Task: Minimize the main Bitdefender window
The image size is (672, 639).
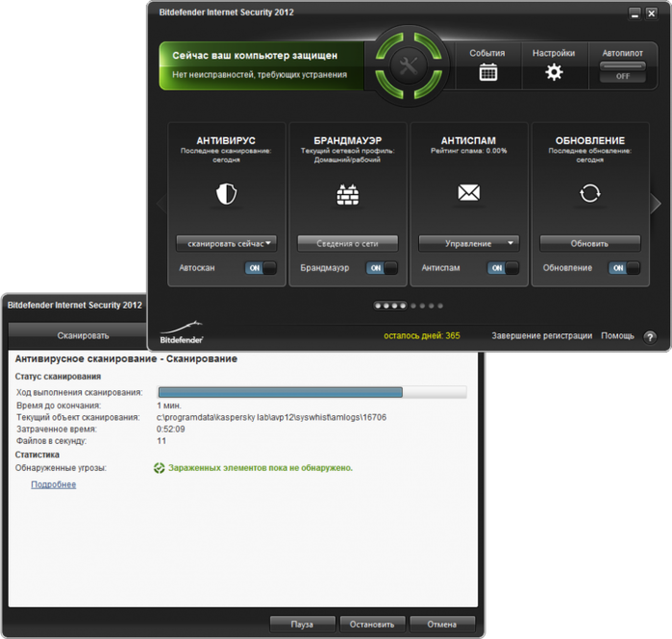Action: (635, 13)
